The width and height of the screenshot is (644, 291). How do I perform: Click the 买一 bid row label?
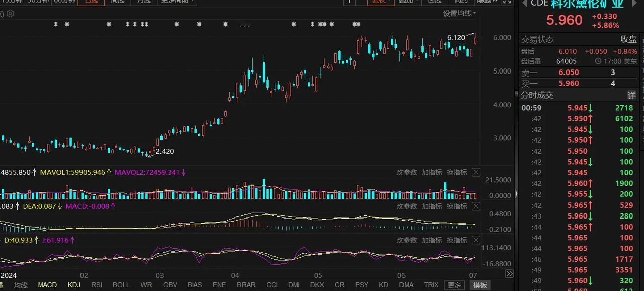pyautogui.click(x=529, y=84)
